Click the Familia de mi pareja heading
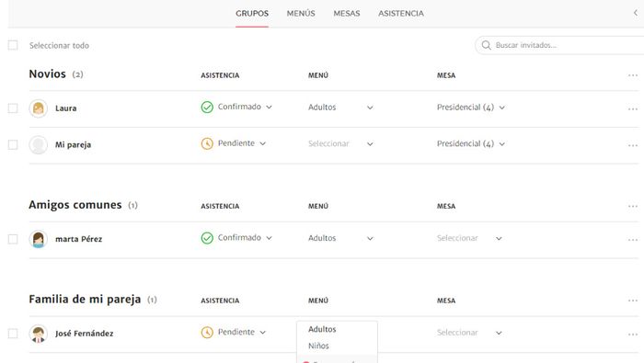The image size is (644, 363). pos(85,300)
